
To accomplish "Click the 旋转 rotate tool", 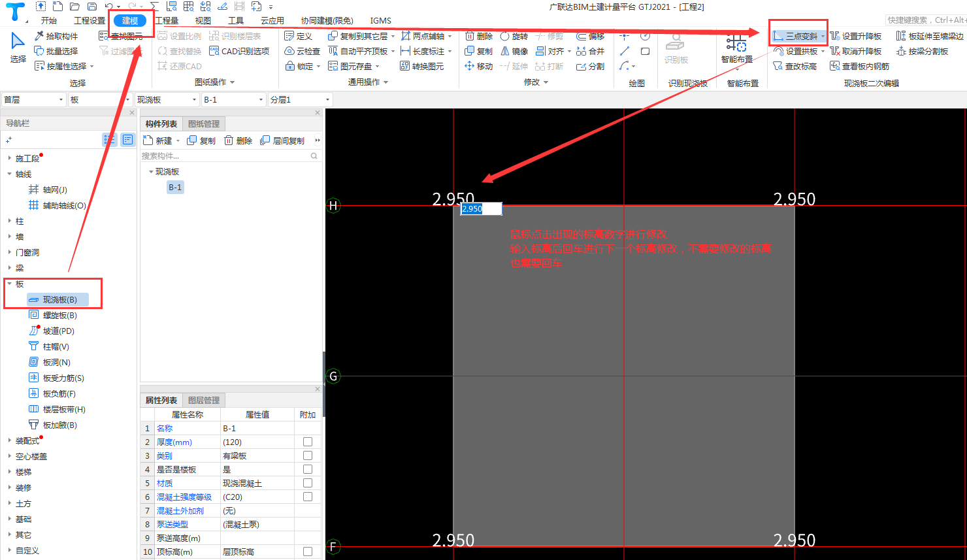I will (x=514, y=36).
